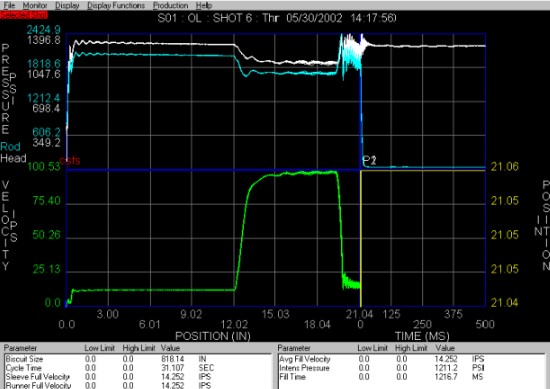Open the Display Functions menu

[116, 5]
